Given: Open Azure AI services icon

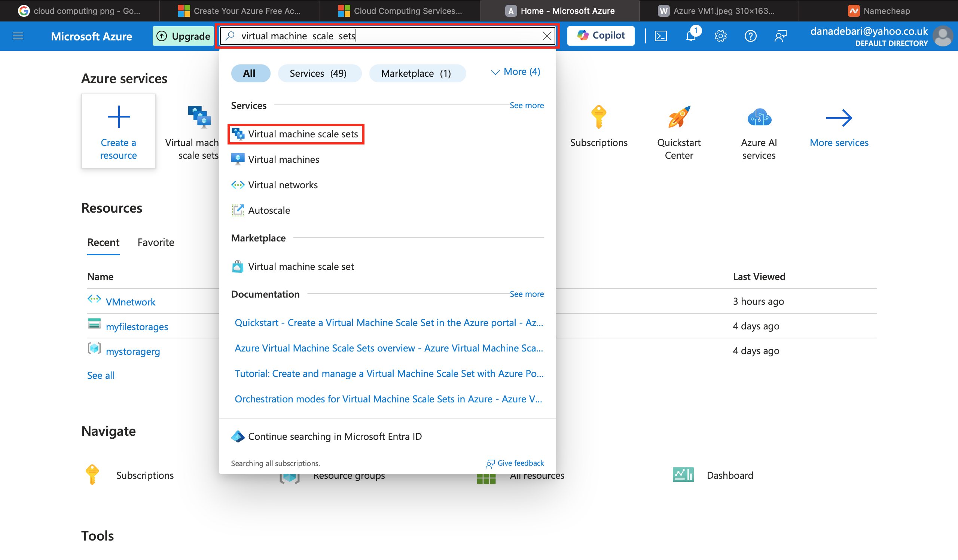Looking at the screenshot, I should click(x=759, y=118).
